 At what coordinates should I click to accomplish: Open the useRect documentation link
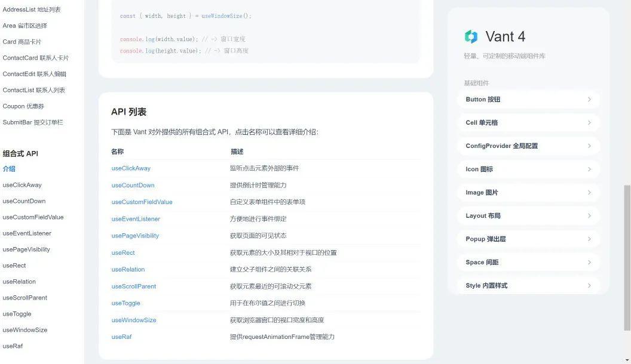point(122,252)
